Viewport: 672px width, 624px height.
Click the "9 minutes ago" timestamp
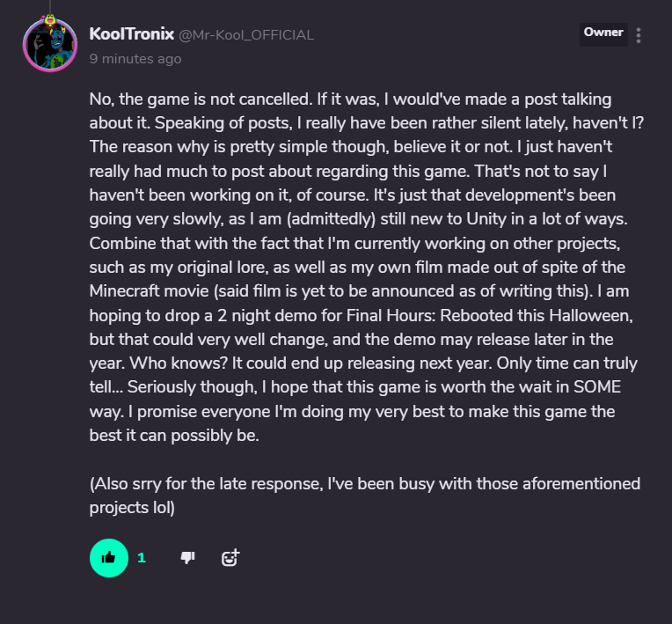click(135, 59)
